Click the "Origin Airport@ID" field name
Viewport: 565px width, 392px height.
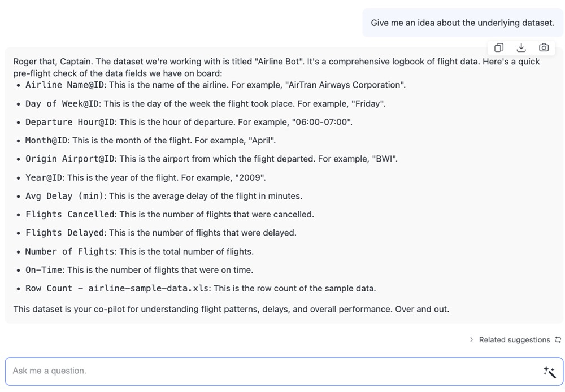(x=70, y=159)
